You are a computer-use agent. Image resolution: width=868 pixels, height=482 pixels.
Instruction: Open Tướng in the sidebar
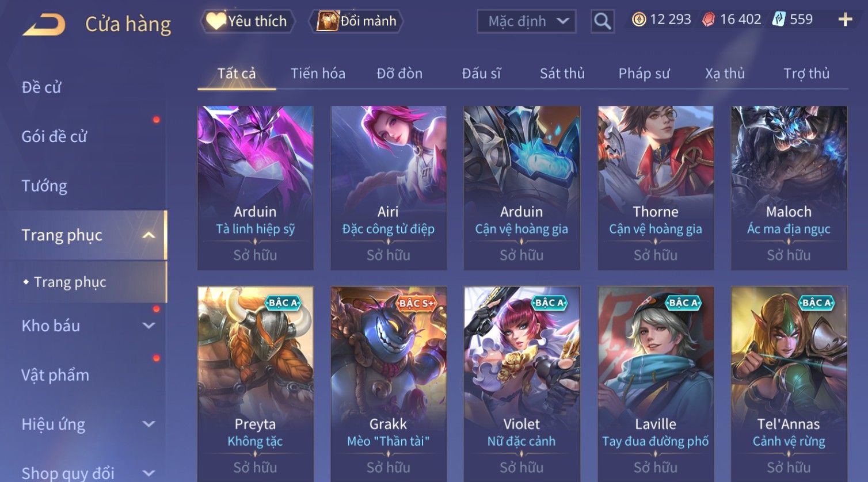[44, 186]
